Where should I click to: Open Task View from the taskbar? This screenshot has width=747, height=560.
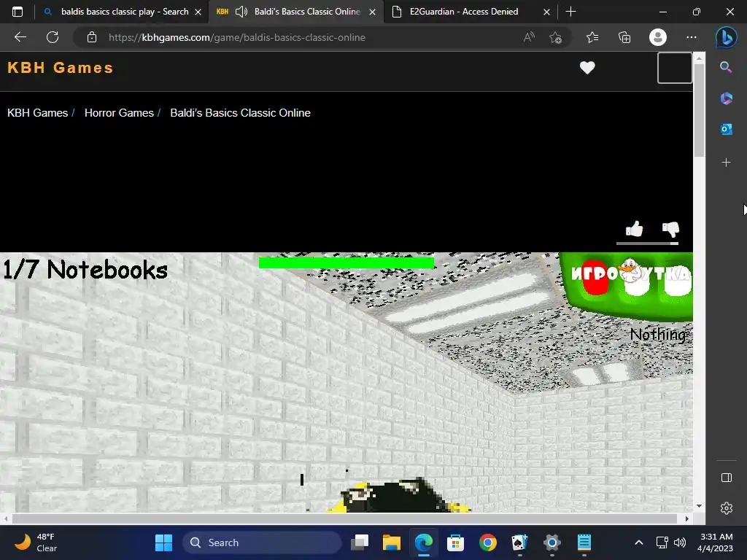click(x=360, y=542)
